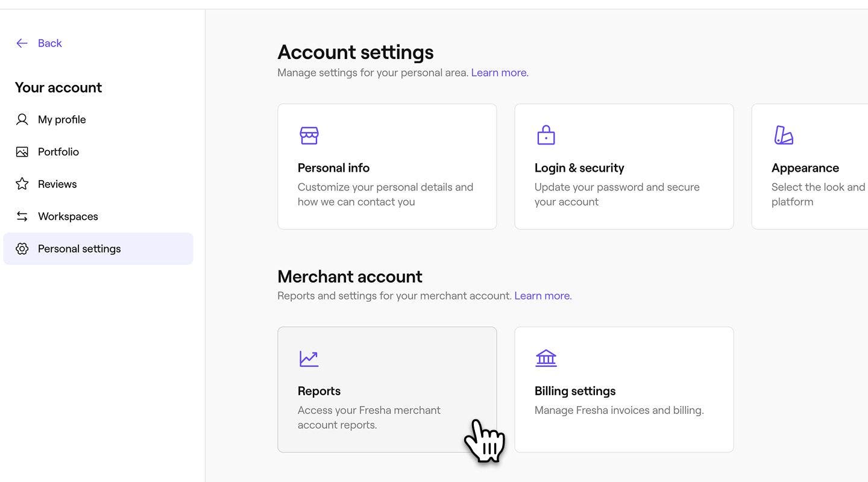Click the Reviews star icon
Screen dimensions: 868x482
(22, 184)
